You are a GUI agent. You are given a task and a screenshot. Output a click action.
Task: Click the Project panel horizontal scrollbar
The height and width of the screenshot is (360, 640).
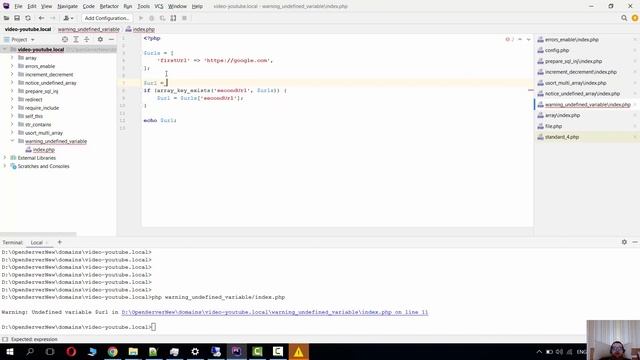38,235
